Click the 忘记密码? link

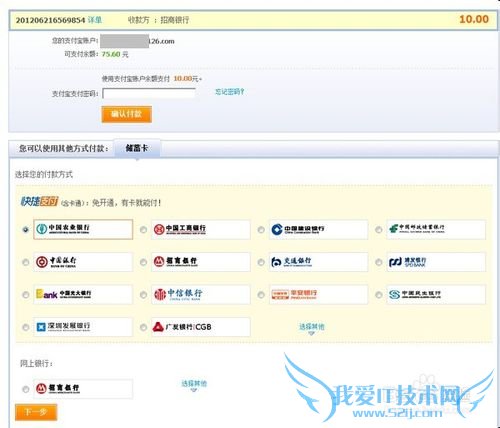coord(229,92)
